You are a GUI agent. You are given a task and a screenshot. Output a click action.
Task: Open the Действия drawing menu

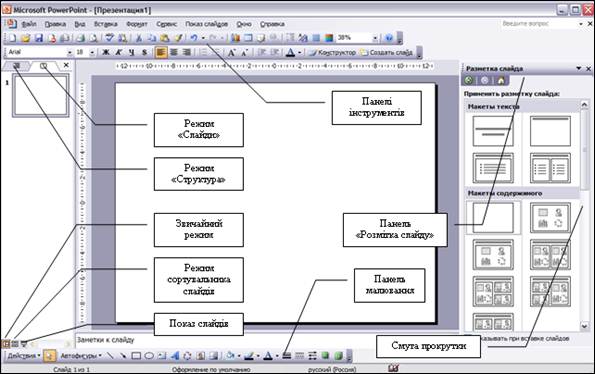pos(24,356)
